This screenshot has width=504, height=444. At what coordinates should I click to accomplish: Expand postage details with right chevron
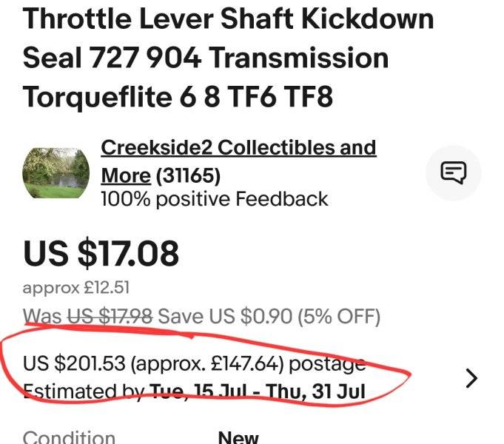click(471, 378)
